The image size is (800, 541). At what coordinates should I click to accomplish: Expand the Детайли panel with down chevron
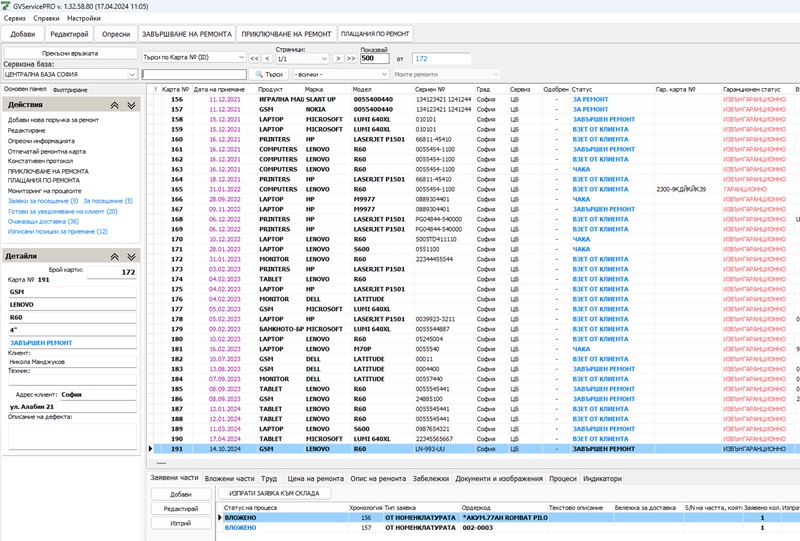tap(131, 257)
